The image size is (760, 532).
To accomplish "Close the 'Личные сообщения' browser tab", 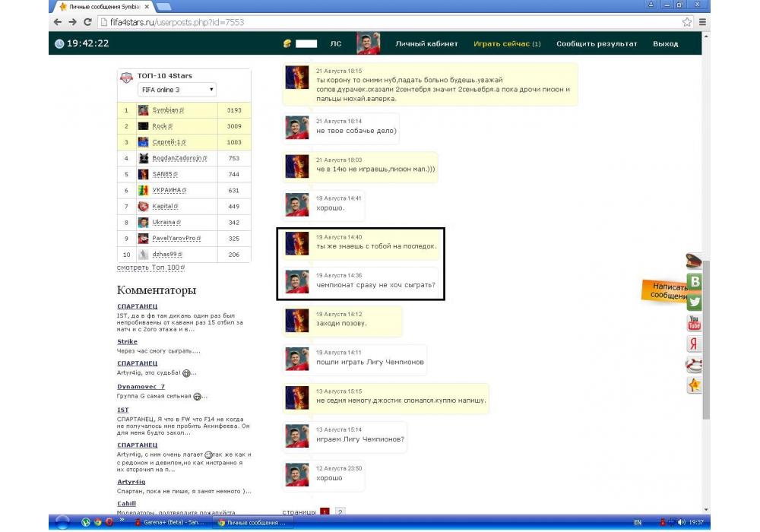I will point(147,7).
